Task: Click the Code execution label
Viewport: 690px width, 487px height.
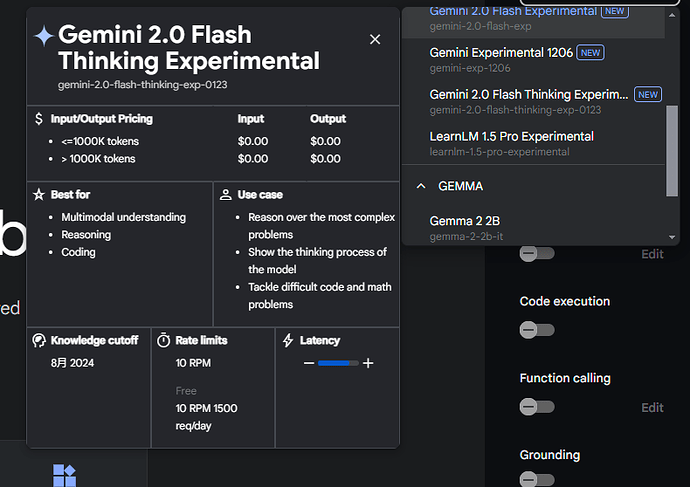Action: tap(565, 301)
